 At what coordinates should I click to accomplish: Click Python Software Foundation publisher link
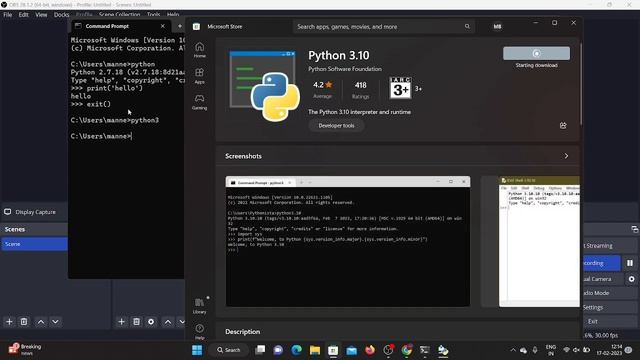pyautogui.click(x=345, y=69)
